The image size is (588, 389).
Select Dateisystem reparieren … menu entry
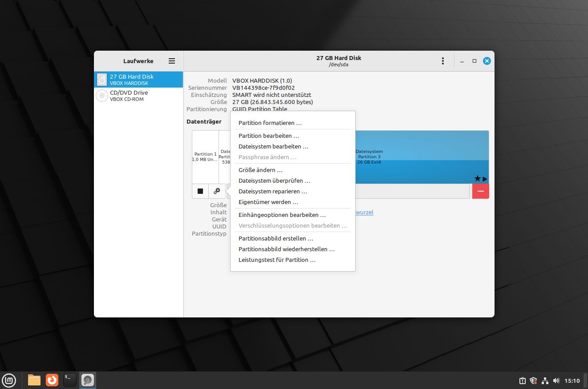coord(293,191)
